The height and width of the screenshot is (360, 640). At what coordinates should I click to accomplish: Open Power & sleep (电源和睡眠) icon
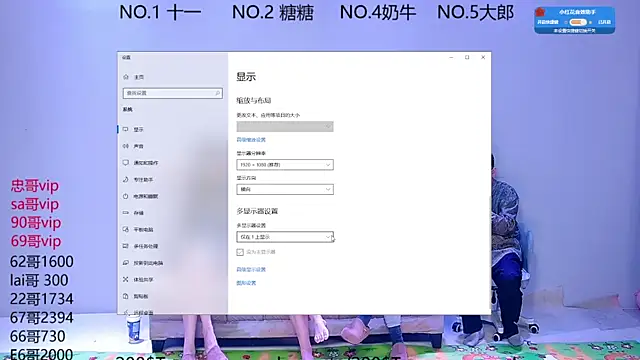click(x=126, y=196)
